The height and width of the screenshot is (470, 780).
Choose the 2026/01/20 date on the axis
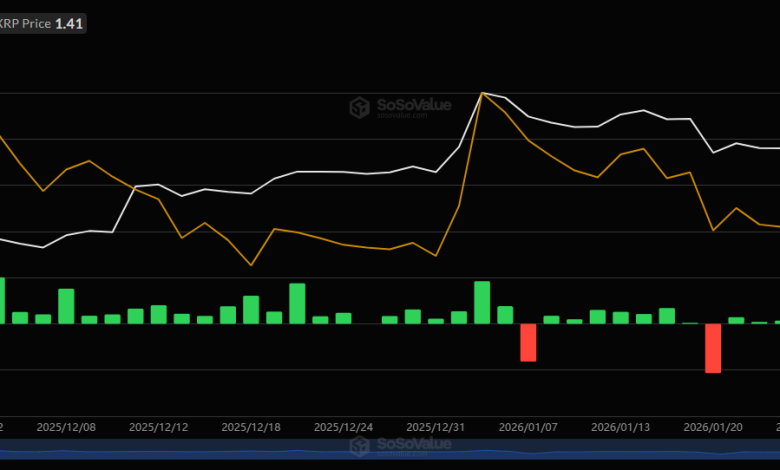click(x=712, y=426)
